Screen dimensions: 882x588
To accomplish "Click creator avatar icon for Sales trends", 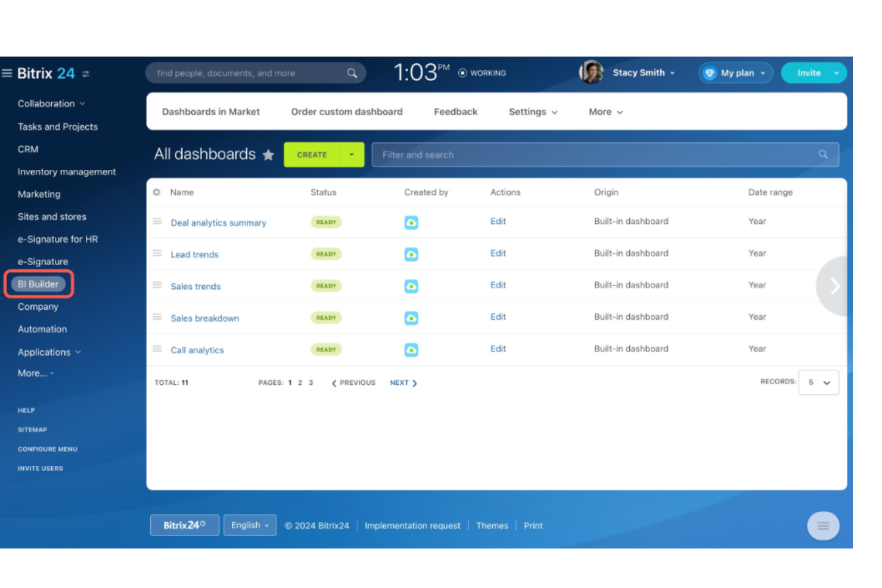I will (411, 287).
